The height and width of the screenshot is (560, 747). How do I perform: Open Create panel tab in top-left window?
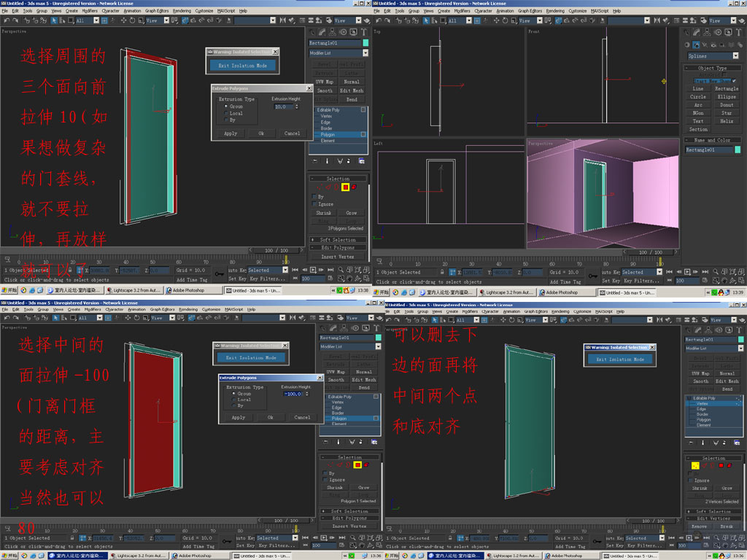(312, 32)
